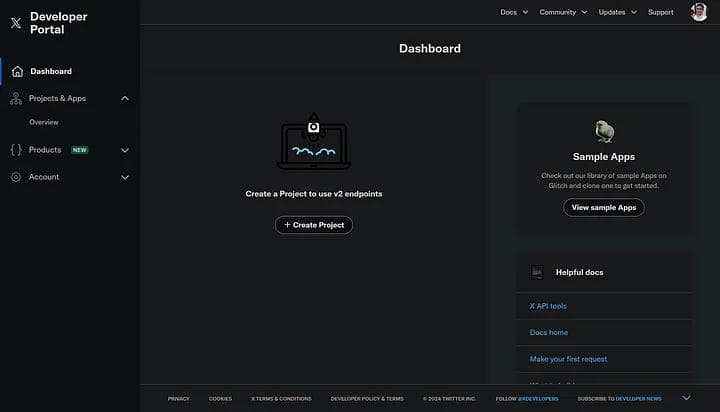Collapse the footer chevron arrow
The height and width of the screenshot is (412, 720).
(x=686, y=398)
